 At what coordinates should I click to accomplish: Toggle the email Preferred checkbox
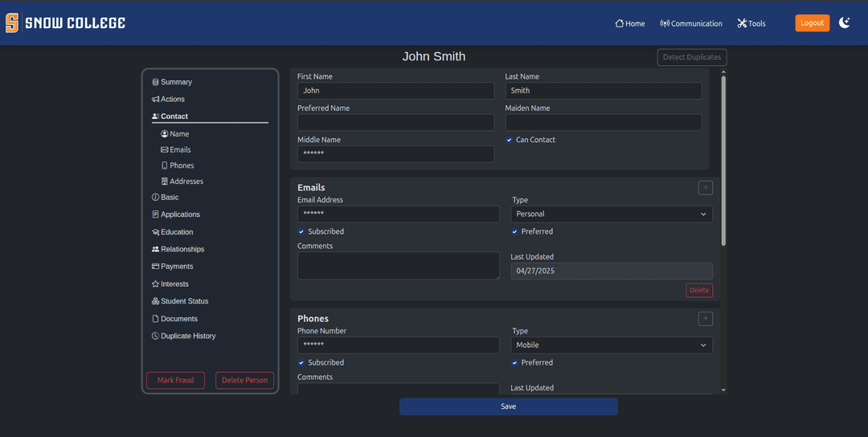pos(514,231)
